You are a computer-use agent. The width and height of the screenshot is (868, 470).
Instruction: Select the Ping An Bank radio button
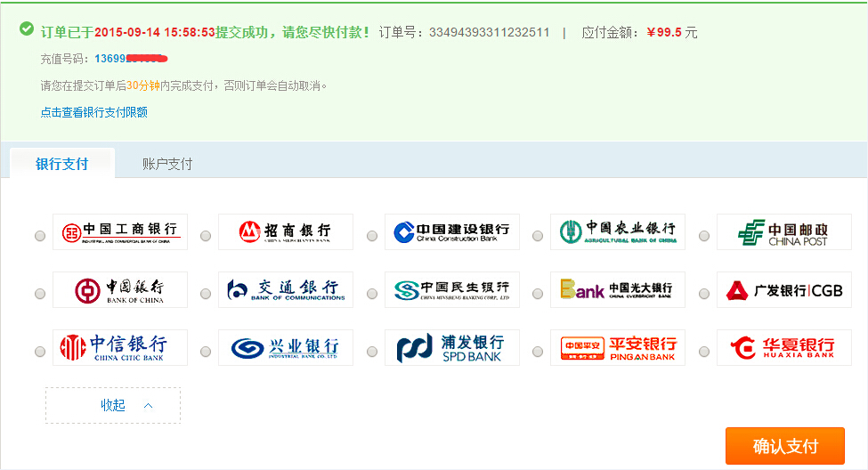[538, 352]
